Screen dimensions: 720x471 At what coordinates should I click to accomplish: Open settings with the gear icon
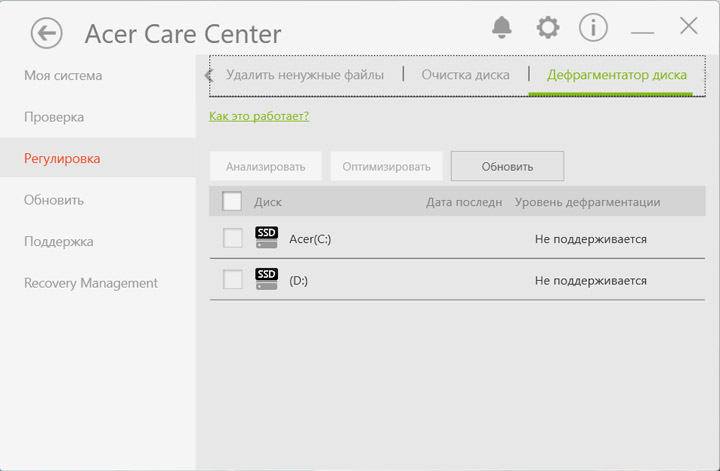[x=548, y=28]
